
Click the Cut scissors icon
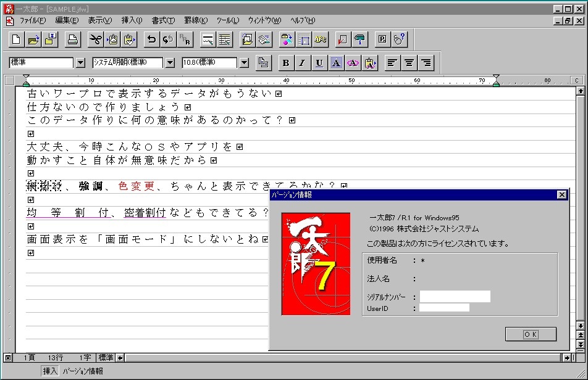95,40
